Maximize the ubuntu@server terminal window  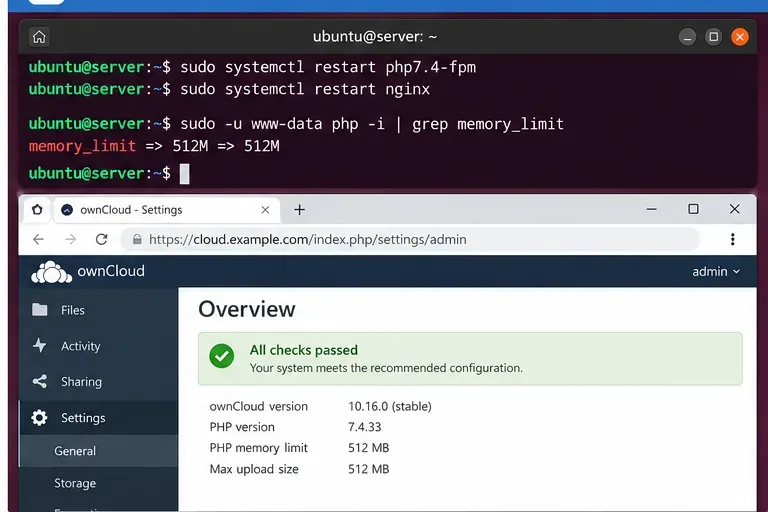pyautogui.click(x=714, y=37)
